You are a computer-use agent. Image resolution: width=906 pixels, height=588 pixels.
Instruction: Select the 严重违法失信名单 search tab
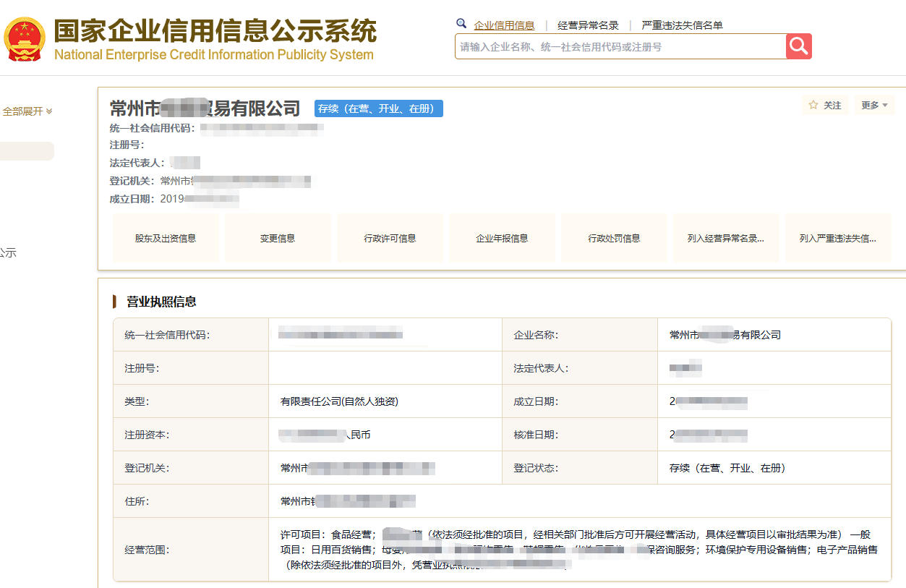[682, 25]
